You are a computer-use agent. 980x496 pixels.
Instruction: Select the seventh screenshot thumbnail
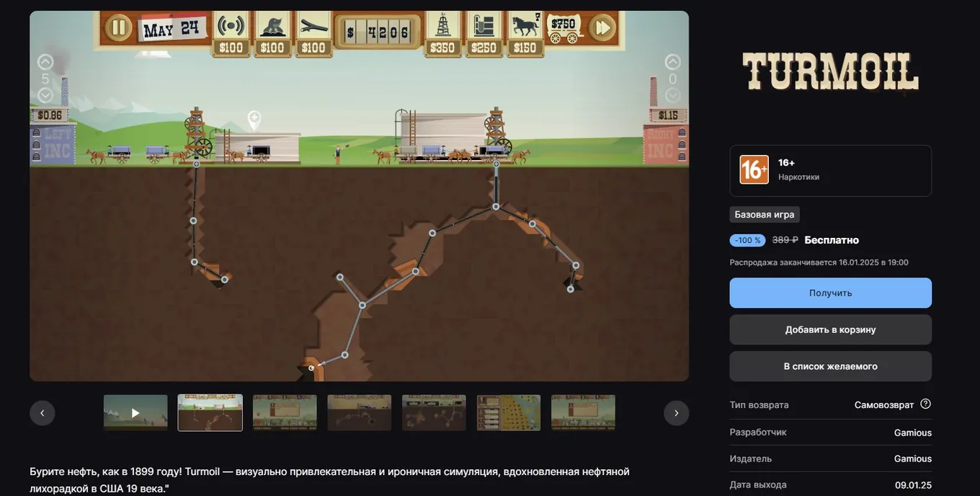point(583,413)
